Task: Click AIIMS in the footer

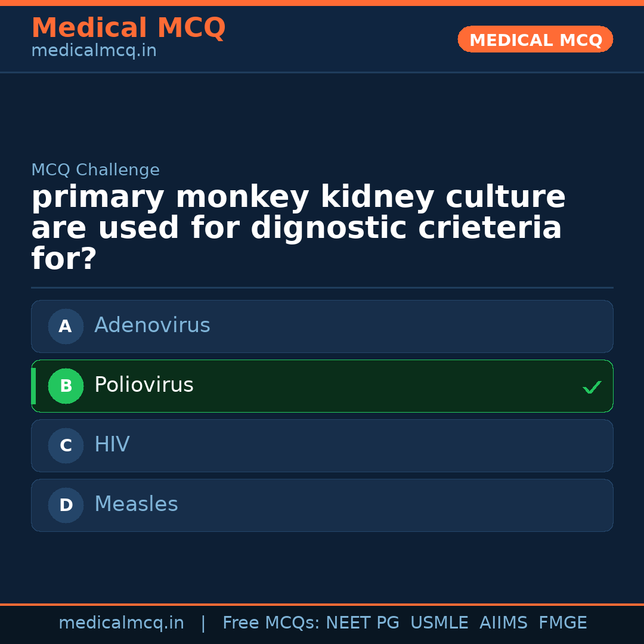Action: 503,623
